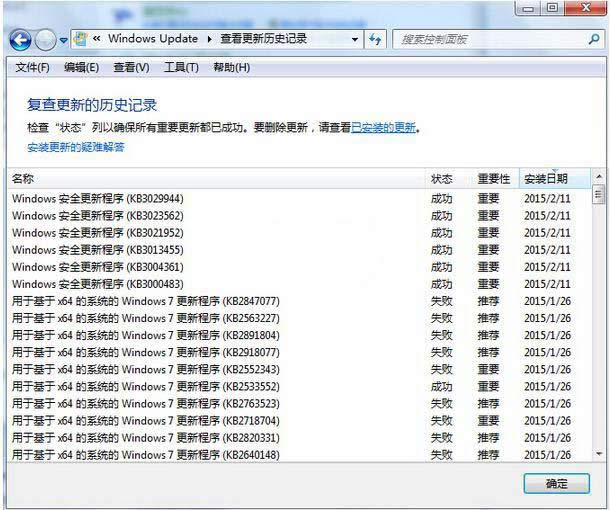Open the 帮助(H) menu
The height and width of the screenshot is (510, 610).
pos(231,67)
